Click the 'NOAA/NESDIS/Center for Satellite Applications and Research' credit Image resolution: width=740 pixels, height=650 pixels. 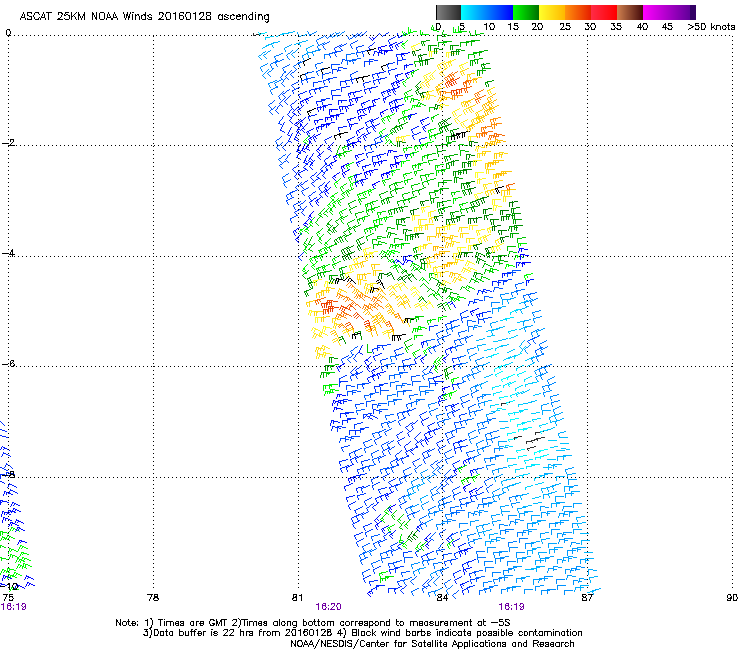click(432, 644)
